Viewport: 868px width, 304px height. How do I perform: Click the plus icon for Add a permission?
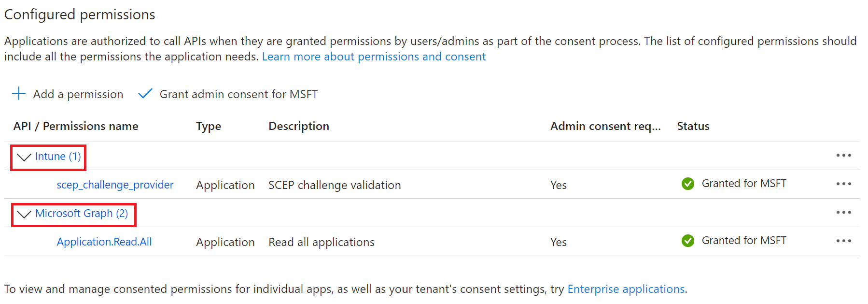tap(19, 93)
